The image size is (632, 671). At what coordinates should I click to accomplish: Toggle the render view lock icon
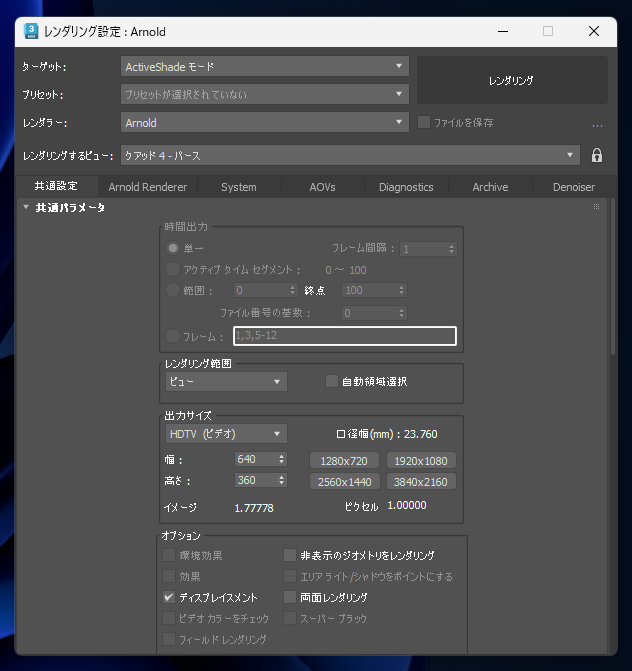tap(597, 155)
